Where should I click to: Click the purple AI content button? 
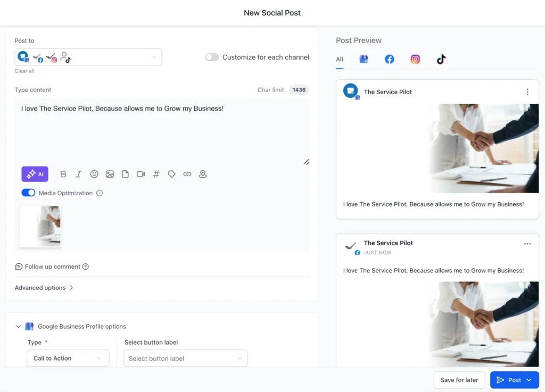[x=35, y=174]
